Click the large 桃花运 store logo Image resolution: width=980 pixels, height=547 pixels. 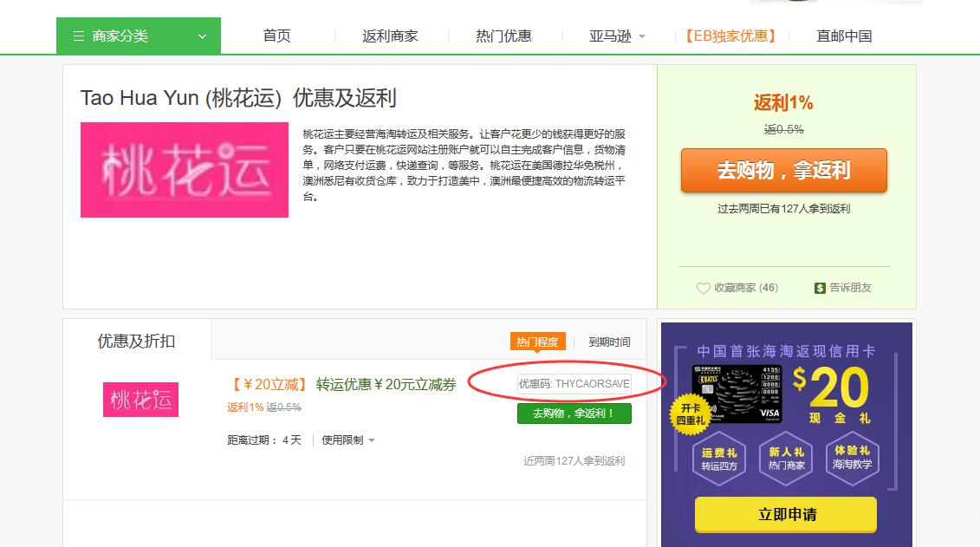tap(185, 170)
